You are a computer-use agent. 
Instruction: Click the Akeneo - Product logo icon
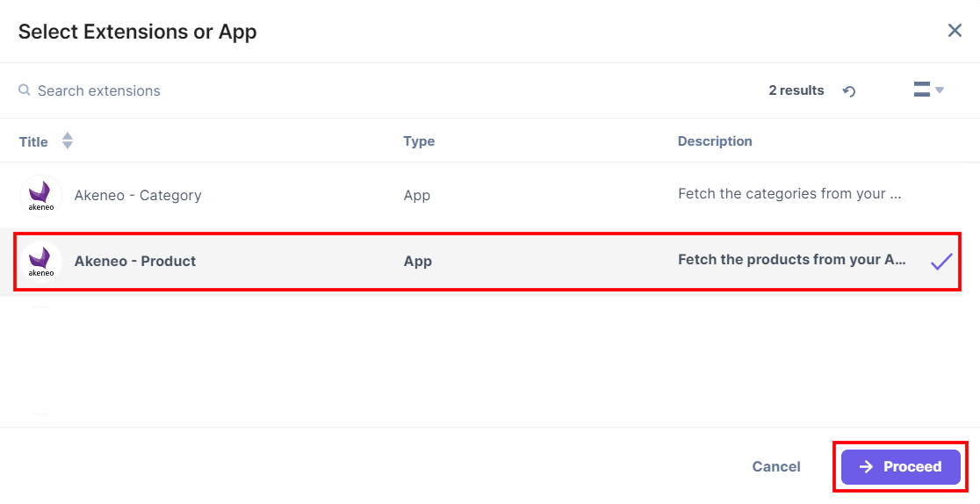click(x=41, y=261)
